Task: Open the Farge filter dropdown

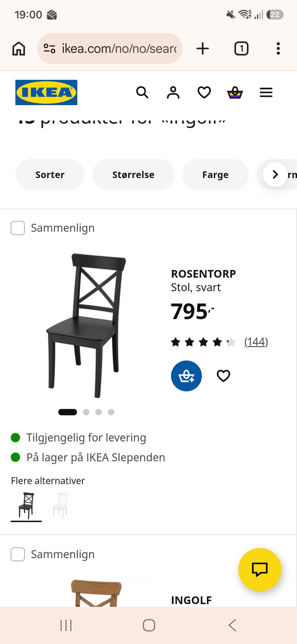Action: (x=215, y=175)
